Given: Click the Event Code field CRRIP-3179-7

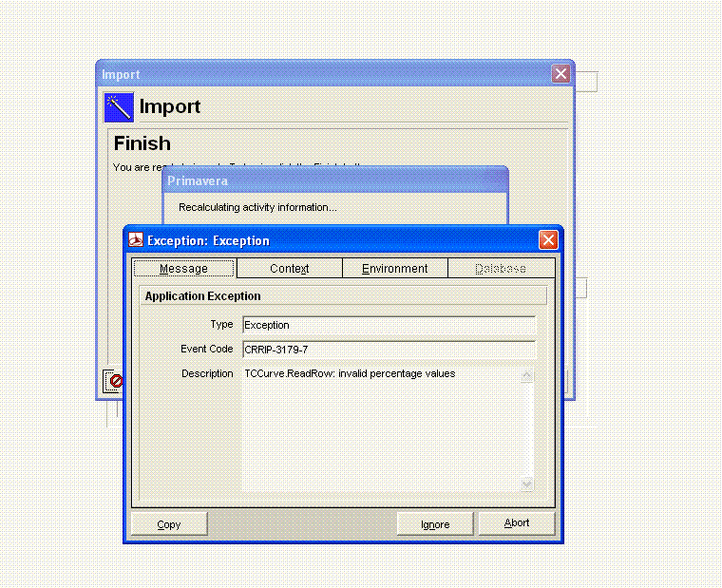Looking at the screenshot, I should pyautogui.click(x=389, y=350).
